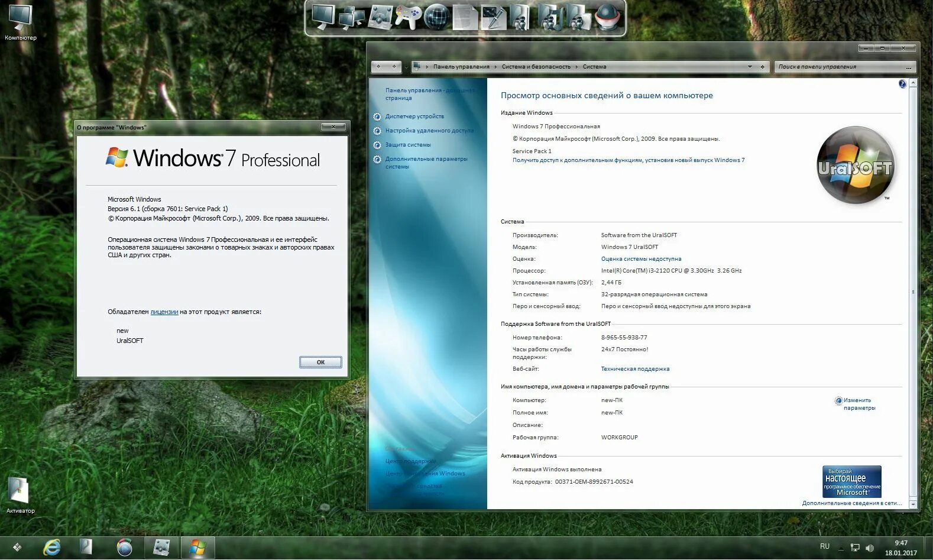
Task: Open the blank document icon in the dock
Action: click(465, 17)
